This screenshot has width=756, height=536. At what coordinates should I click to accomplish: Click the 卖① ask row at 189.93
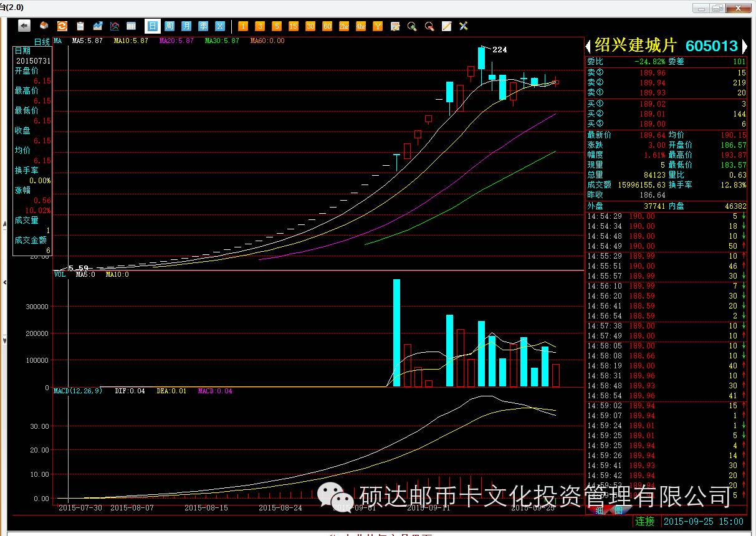coord(666,93)
